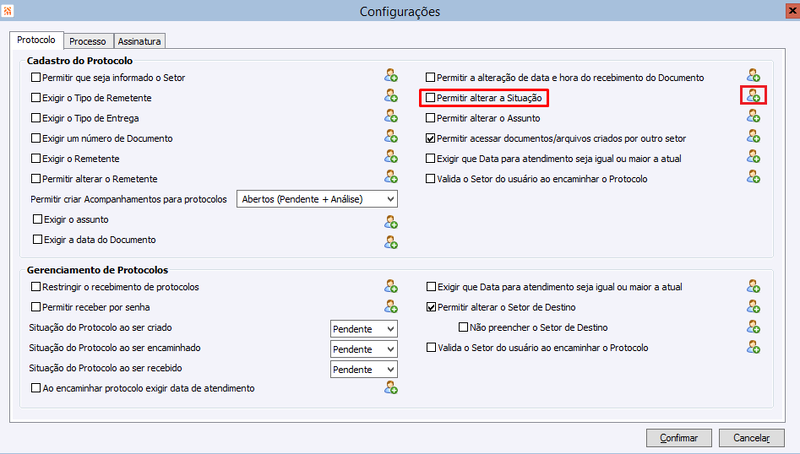Click user icon beside 'Ao encaminhar protocolo exigir data'
The image size is (800, 454).
(391, 388)
